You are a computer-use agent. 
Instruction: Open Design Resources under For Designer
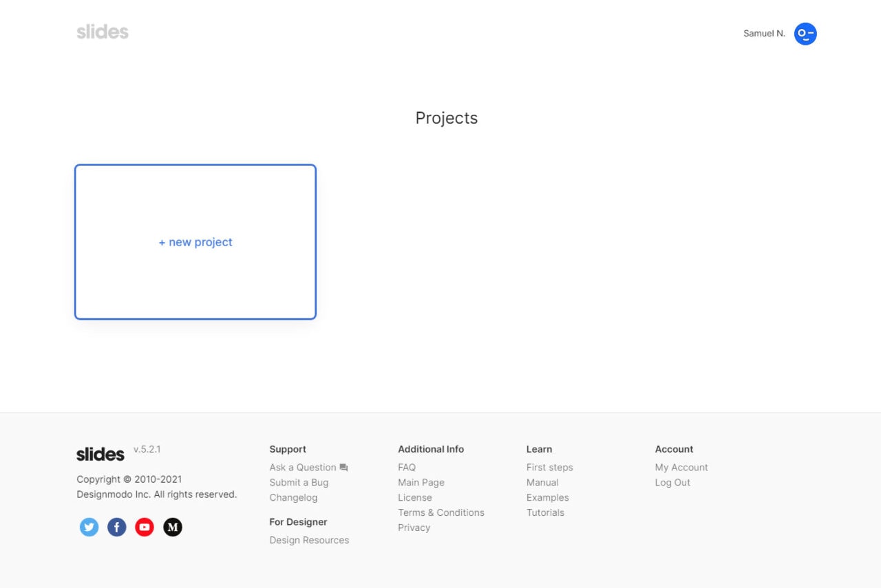[309, 540]
